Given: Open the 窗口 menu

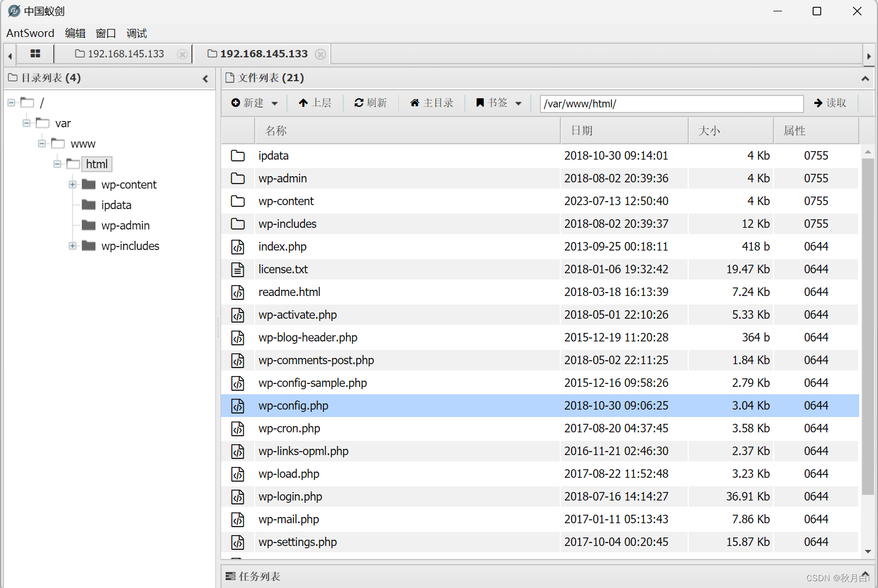Looking at the screenshot, I should click(x=105, y=33).
